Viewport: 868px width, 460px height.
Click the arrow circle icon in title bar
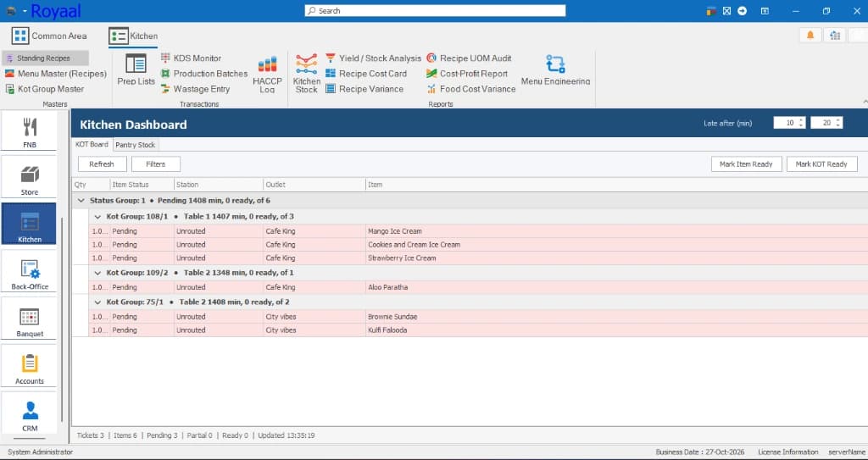pos(742,10)
